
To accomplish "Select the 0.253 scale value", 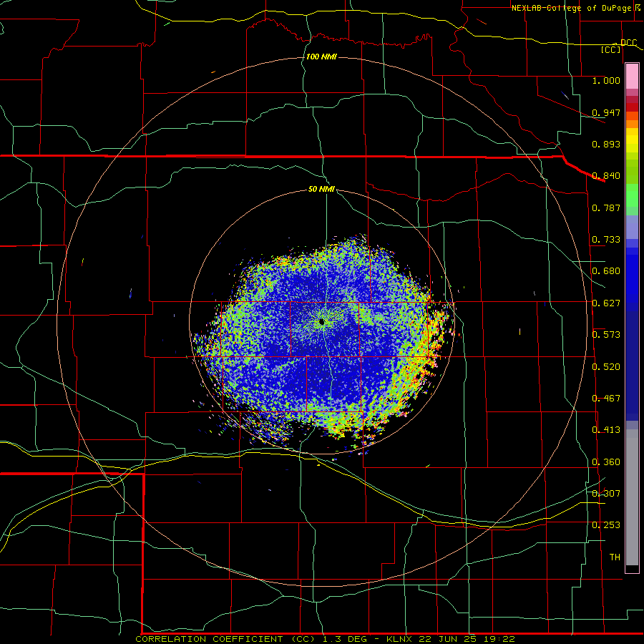I will tap(606, 525).
